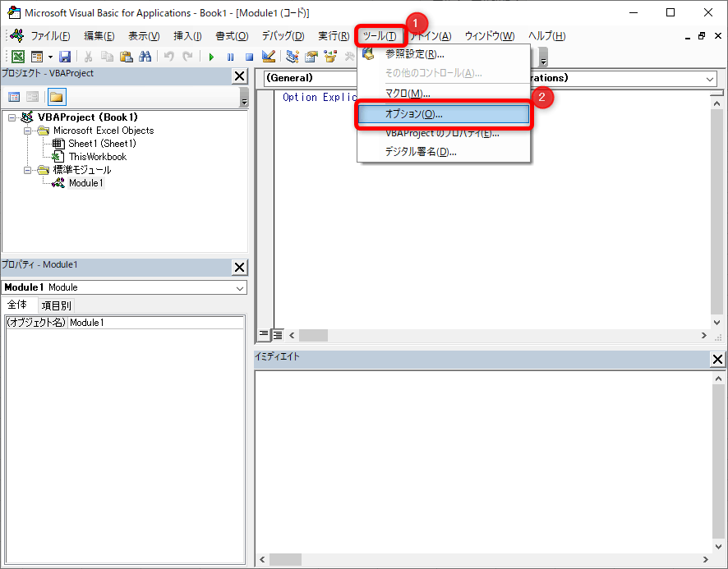Open the 挿入(I) menu

(x=187, y=36)
